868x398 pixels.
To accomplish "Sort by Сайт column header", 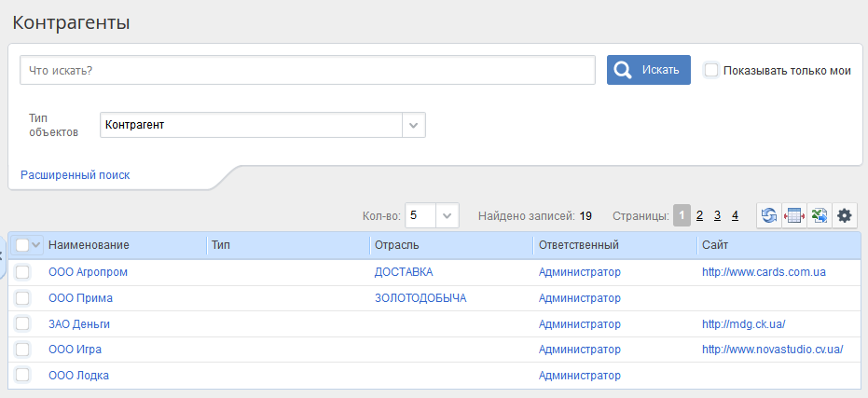I will 715,244.
